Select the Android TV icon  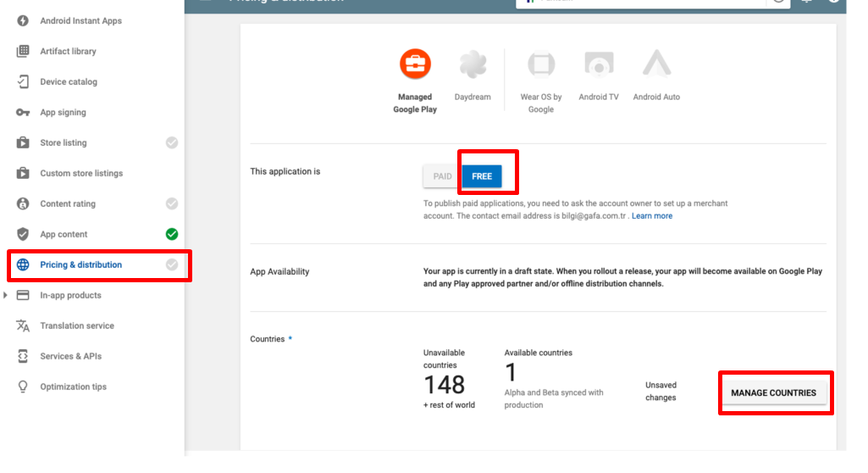click(x=599, y=64)
